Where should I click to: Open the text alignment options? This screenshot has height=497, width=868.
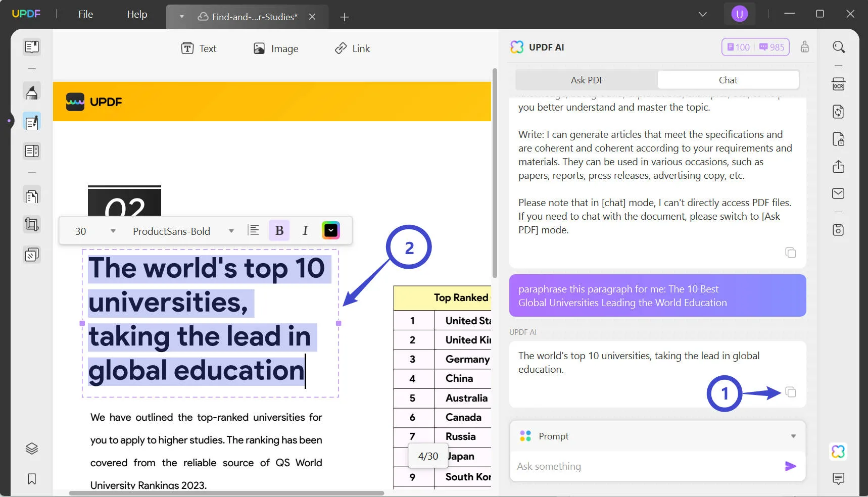coord(254,231)
